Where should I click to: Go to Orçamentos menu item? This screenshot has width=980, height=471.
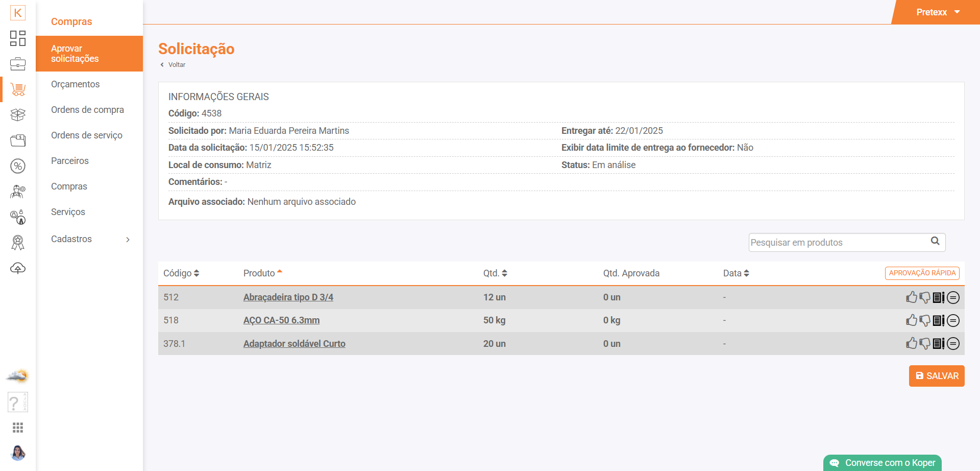tap(76, 84)
